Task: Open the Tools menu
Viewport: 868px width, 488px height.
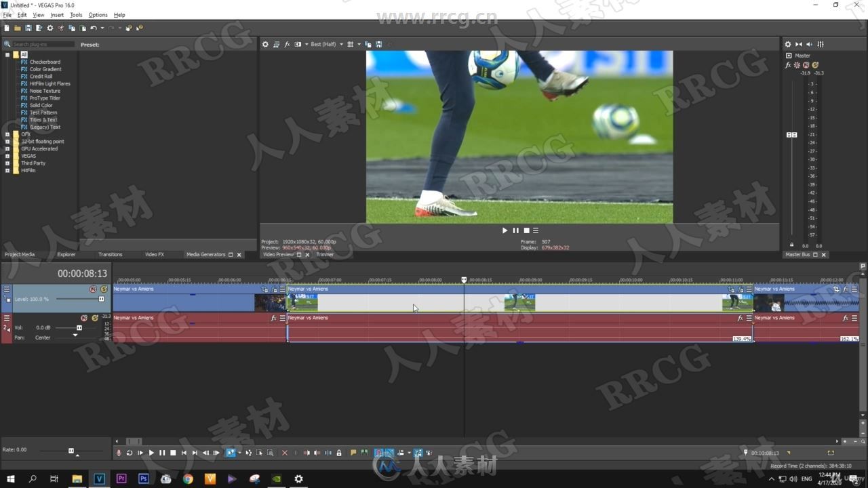Action: (x=76, y=14)
